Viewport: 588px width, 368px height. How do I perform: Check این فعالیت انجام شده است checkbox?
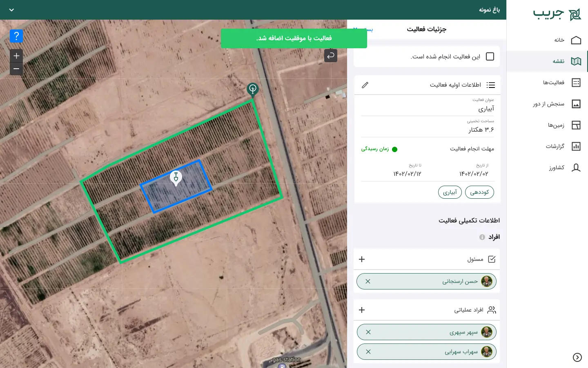490,56
